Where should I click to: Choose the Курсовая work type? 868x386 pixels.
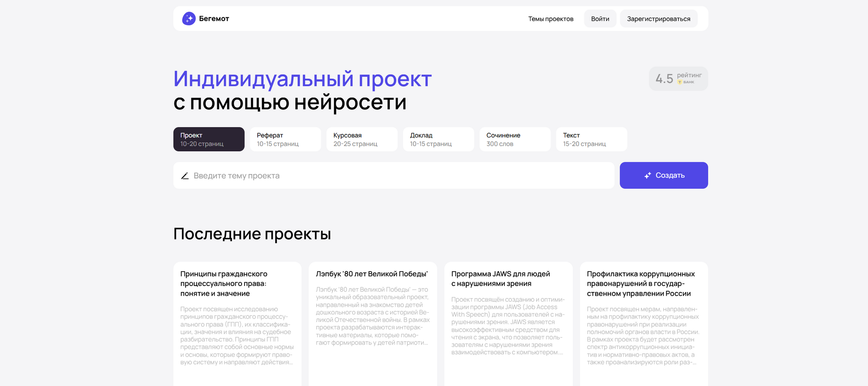point(362,139)
